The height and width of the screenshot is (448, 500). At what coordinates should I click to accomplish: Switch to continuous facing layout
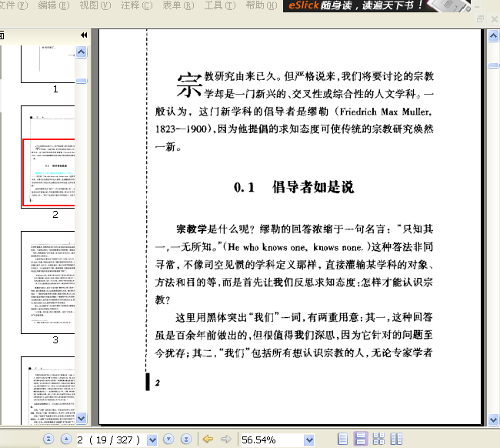(378, 439)
